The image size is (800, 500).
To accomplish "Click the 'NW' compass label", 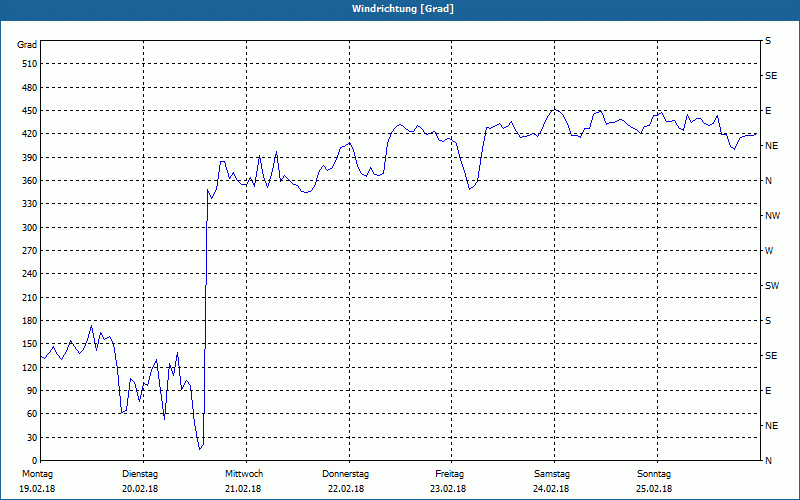I will [x=772, y=216].
